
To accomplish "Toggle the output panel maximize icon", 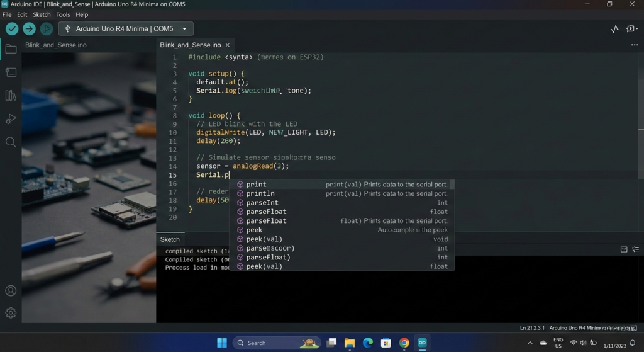I will click(624, 249).
